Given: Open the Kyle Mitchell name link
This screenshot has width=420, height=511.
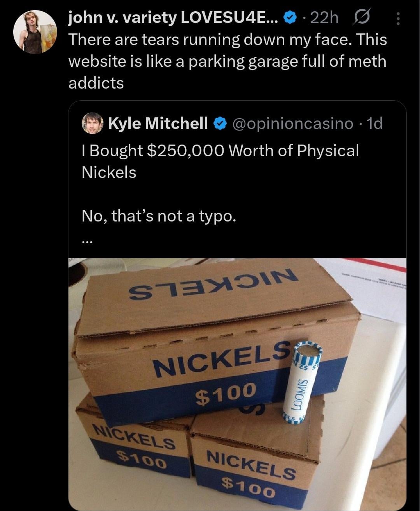Looking at the screenshot, I should coord(158,124).
